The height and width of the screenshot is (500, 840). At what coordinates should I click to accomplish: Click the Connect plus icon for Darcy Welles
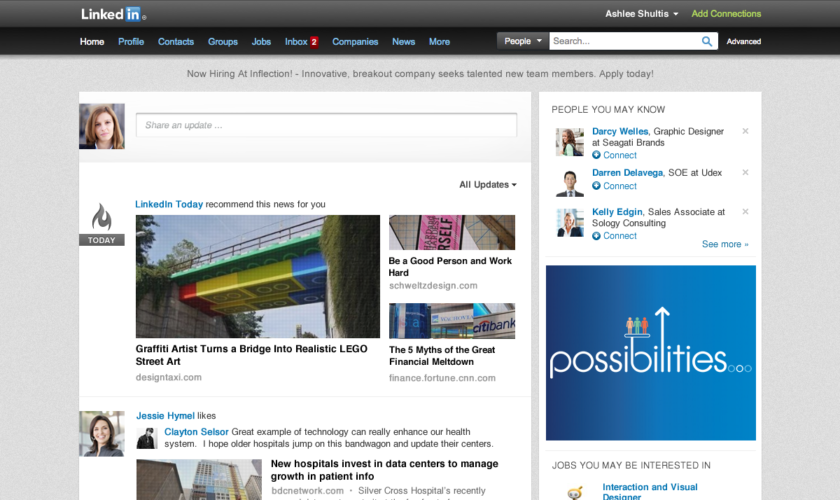(x=597, y=156)
